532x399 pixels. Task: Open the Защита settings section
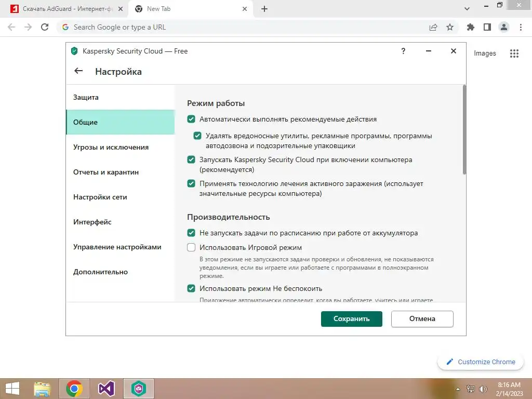pyautogui.click(x=121, y=97)
